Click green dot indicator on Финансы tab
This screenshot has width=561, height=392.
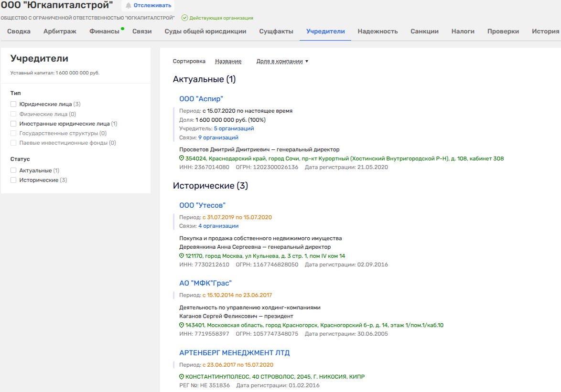[122, 29]
